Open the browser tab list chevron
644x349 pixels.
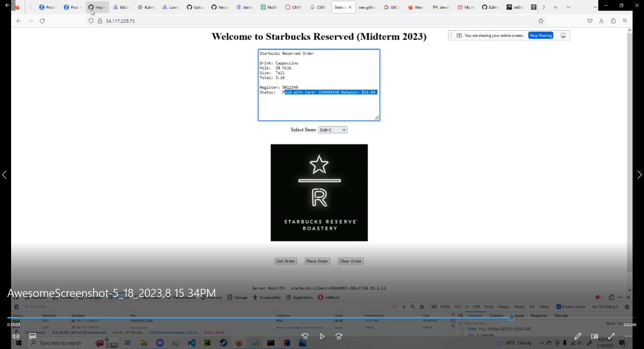(x=568, y=7)
